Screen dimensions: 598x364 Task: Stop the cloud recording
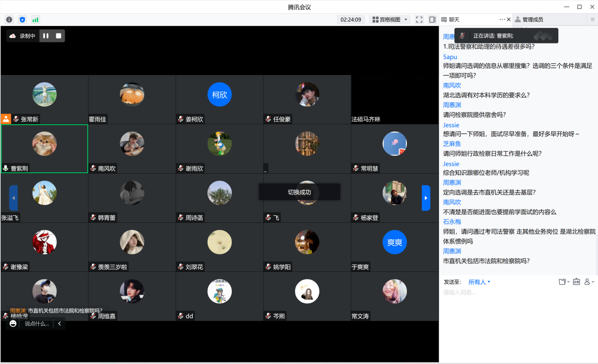pos(59,36)
